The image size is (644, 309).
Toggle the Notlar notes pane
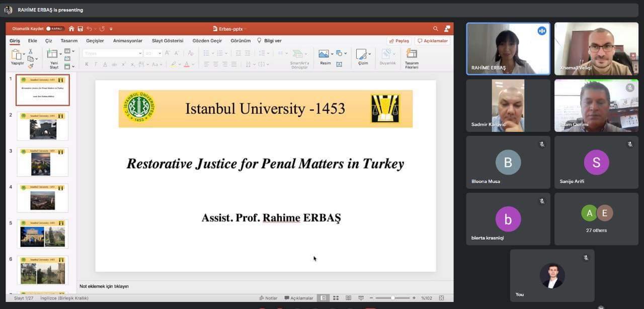click(x=268, y=298)
